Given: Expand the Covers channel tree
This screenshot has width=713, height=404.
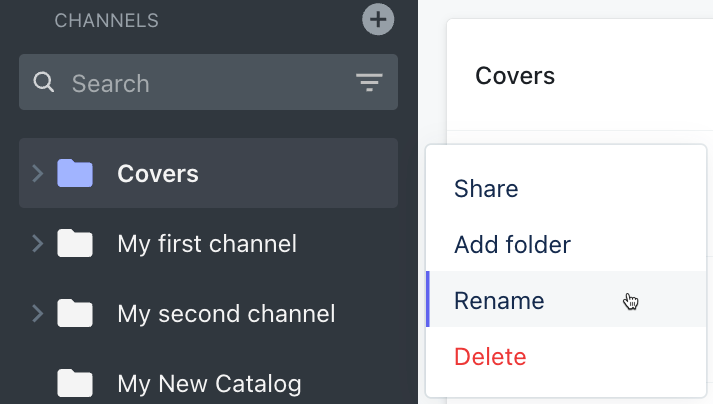Looking at the screenshot, I should [38, 174].
